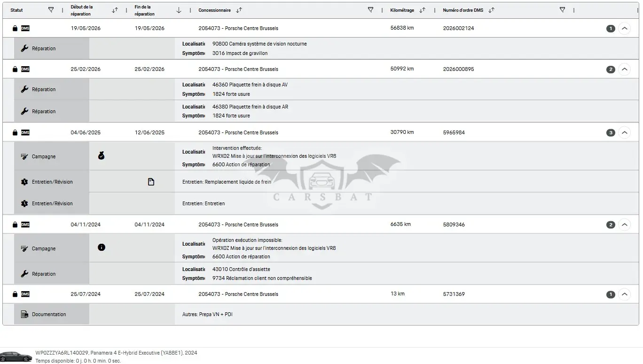Viewport: 643px width, 364px height.
Task: Sort by Numéro d'ordre DMS
Action: 491,10
